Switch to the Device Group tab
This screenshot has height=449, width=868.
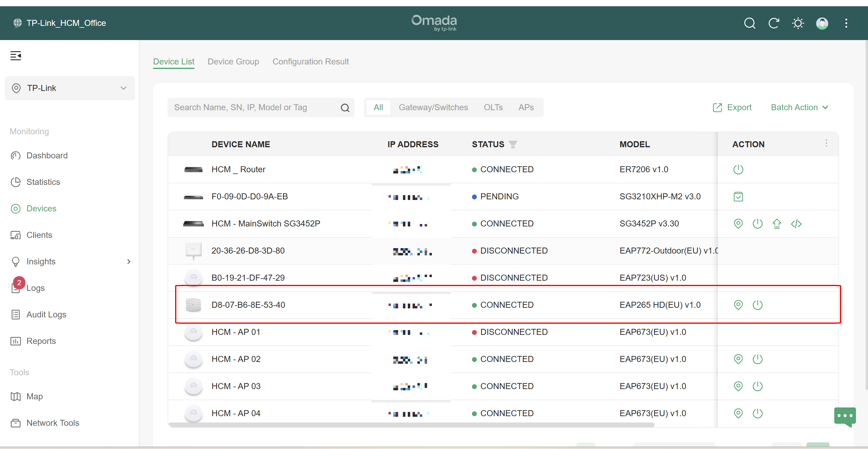point(233,62)
